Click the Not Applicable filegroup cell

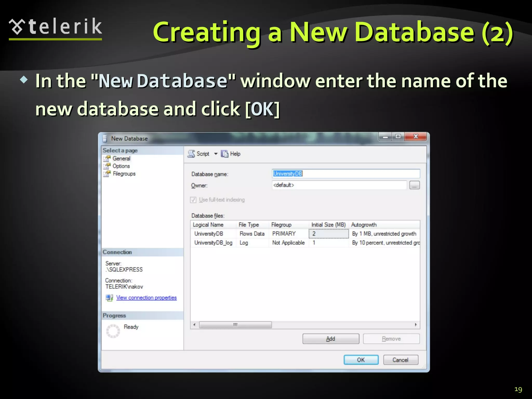289,243
